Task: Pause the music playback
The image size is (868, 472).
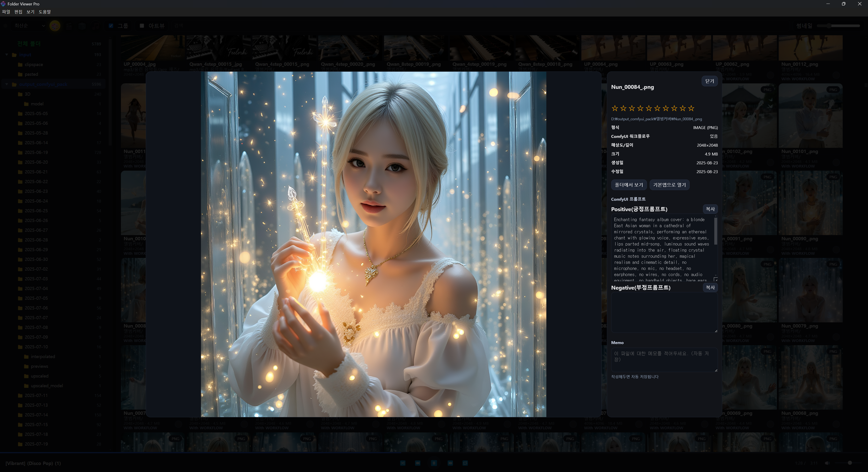Action: pos(434,463)
